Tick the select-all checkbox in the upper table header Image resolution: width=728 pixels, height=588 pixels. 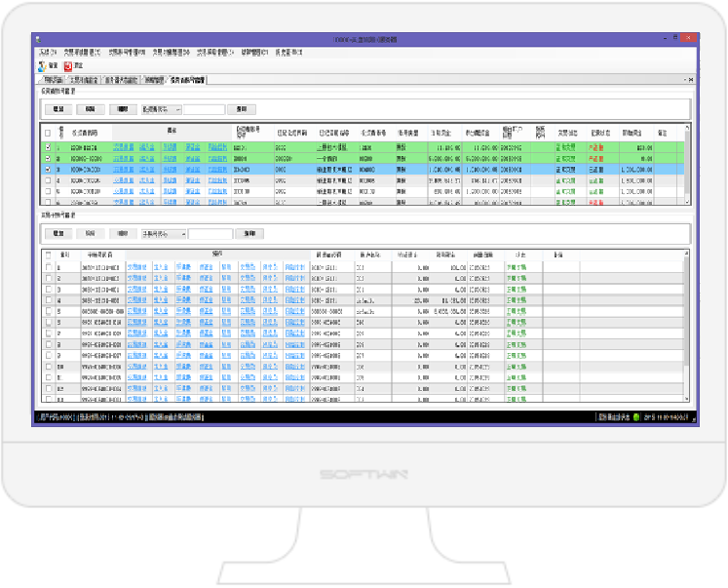[x=47, y=131]
